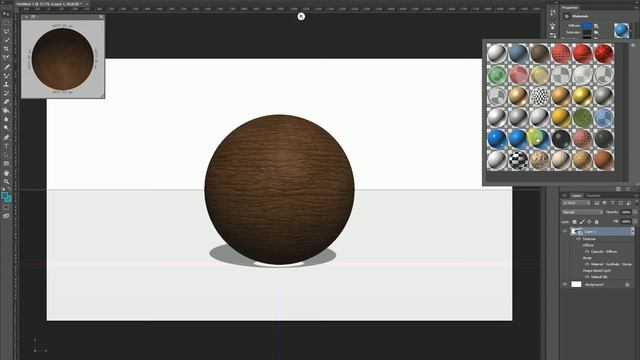The image size is (640, 360).
Task: Toggle lock position
Action: 589,222
